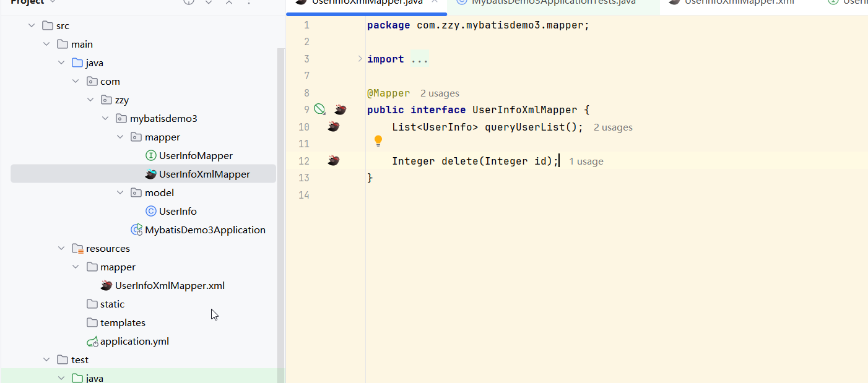This screenshot has width=868, height=383.
Task: Click the static folder icon
Action: click(92, 304)
